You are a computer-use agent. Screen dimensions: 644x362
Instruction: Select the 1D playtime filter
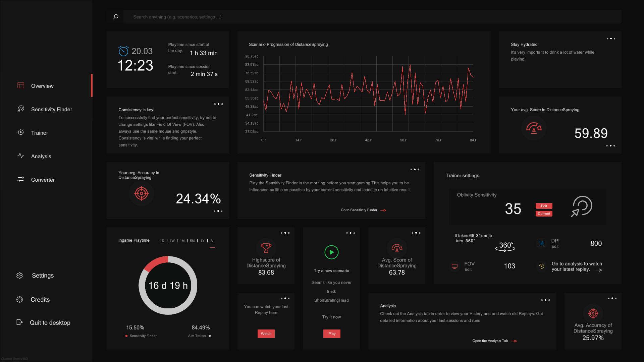[162, 241]
